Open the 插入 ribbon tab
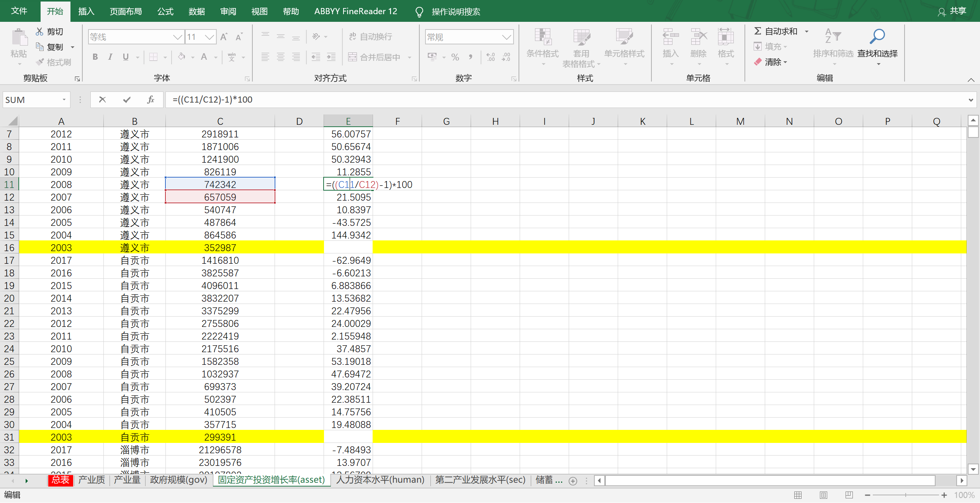Image resolution: width=980 pixels, height=503 pixels. coord(86,11)
